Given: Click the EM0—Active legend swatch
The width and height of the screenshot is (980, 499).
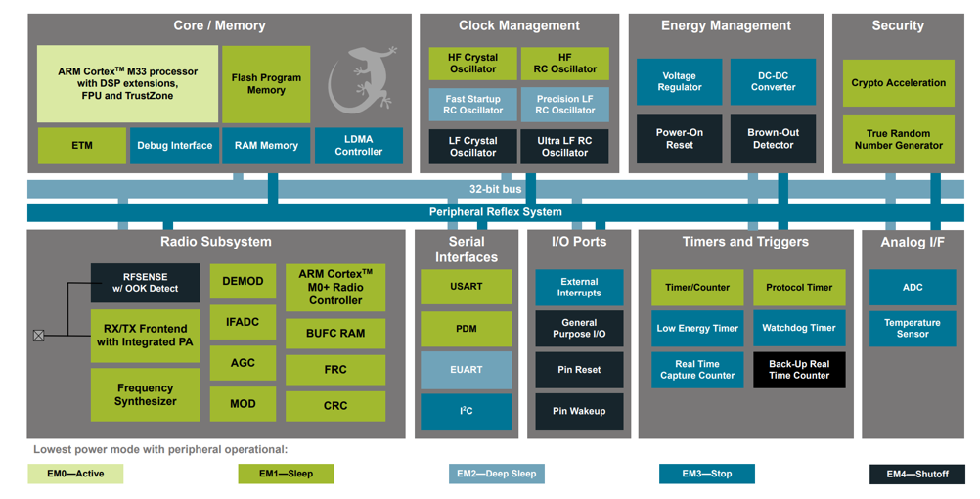Looking at the screenshot, I should tap(75, 475).
